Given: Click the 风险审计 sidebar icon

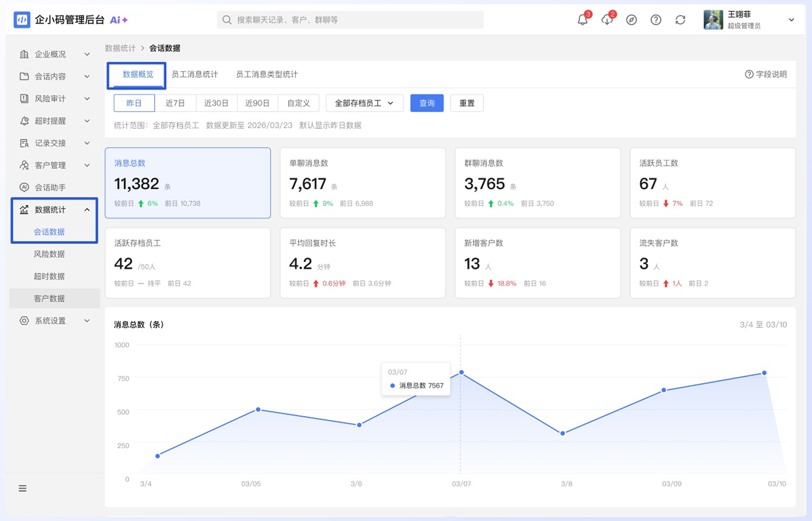Looking at the screenshot, I should point(24,98).
